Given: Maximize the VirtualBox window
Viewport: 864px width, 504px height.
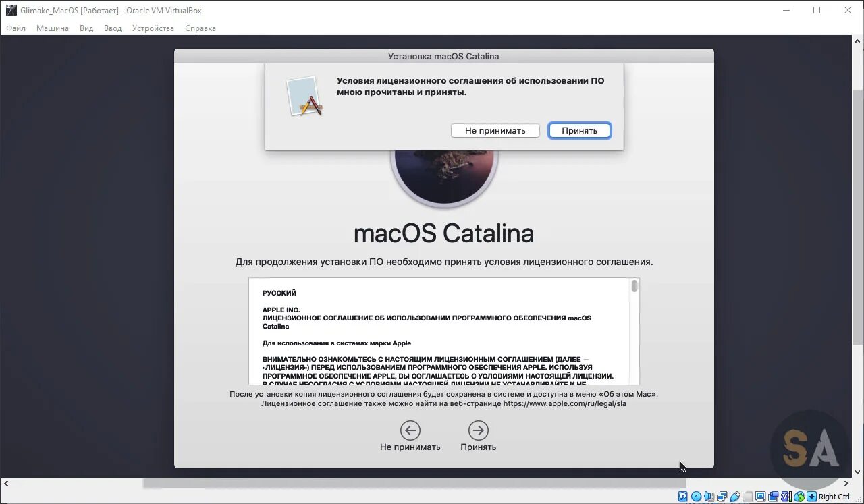Looking at the screenshot, I should pos(817,10).
